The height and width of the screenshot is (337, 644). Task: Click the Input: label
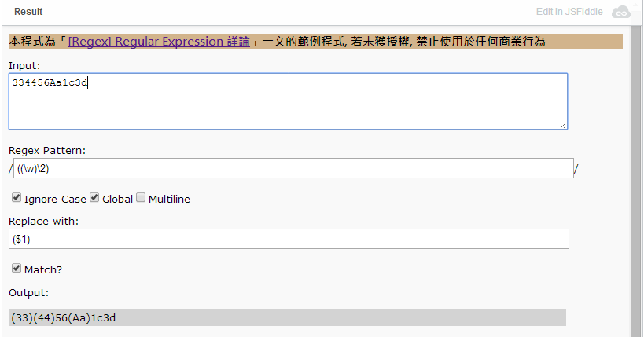coord(24,66)
